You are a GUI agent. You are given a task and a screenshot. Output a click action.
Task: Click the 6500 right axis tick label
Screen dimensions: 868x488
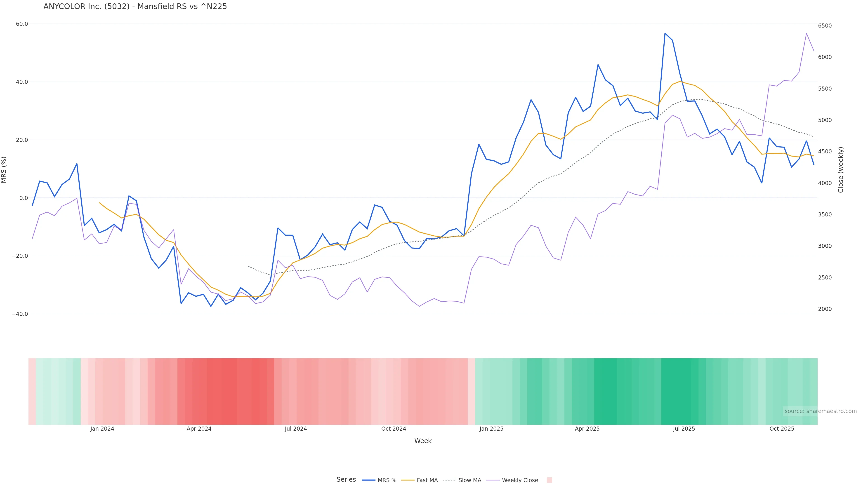825,26
